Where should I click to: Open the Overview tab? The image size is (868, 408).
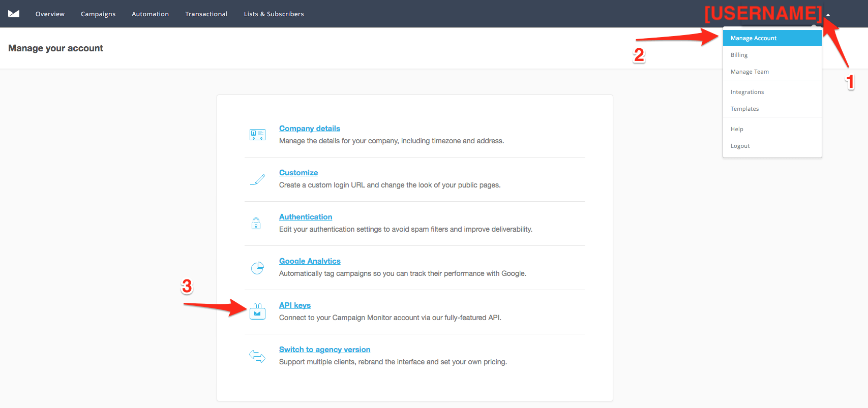coord(50,14)
